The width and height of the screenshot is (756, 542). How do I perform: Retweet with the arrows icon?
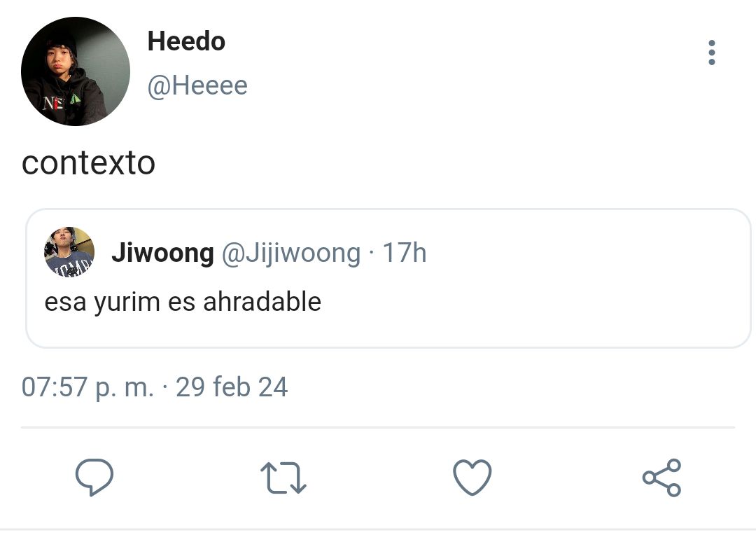pyautogui.click(x=283, y=478)
